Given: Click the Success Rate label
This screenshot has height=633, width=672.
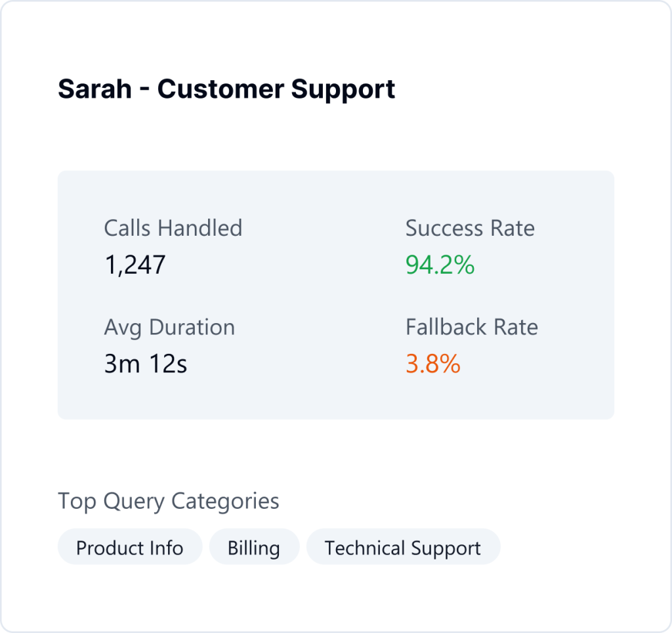Looking at the screenshot, I should tap(470, 228).
